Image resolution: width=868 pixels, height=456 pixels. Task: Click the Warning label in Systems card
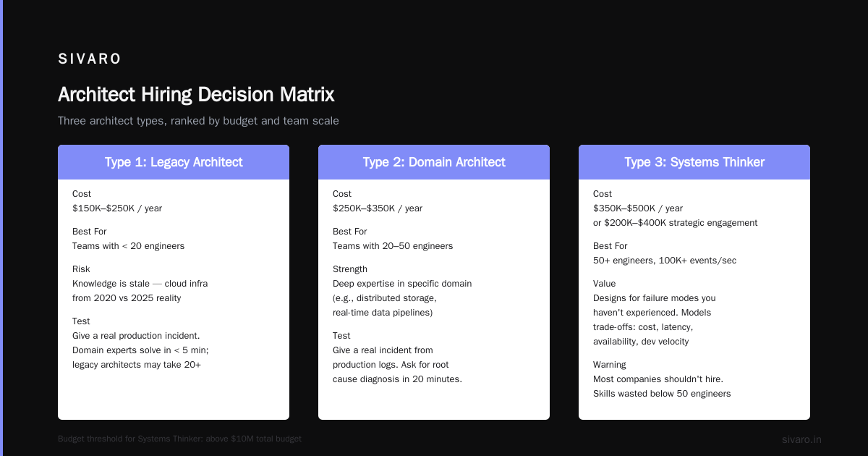click(610, 365)
